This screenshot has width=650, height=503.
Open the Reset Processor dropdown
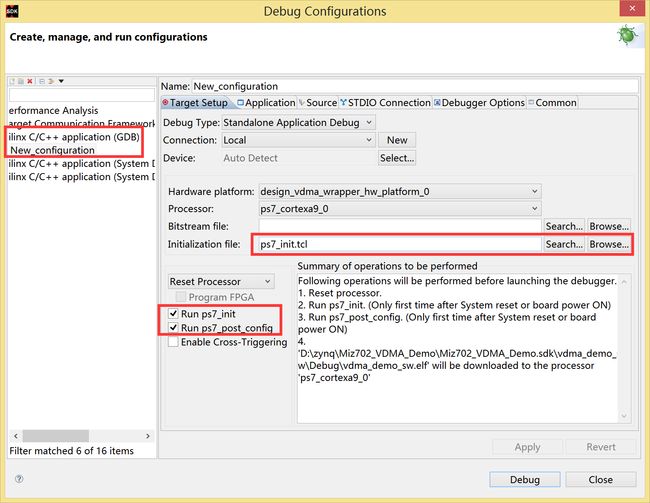(x=221, y=282)
